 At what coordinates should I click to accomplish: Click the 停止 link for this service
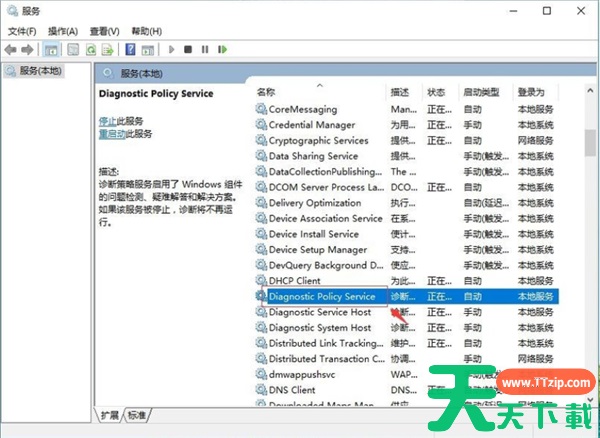[108, 121]
